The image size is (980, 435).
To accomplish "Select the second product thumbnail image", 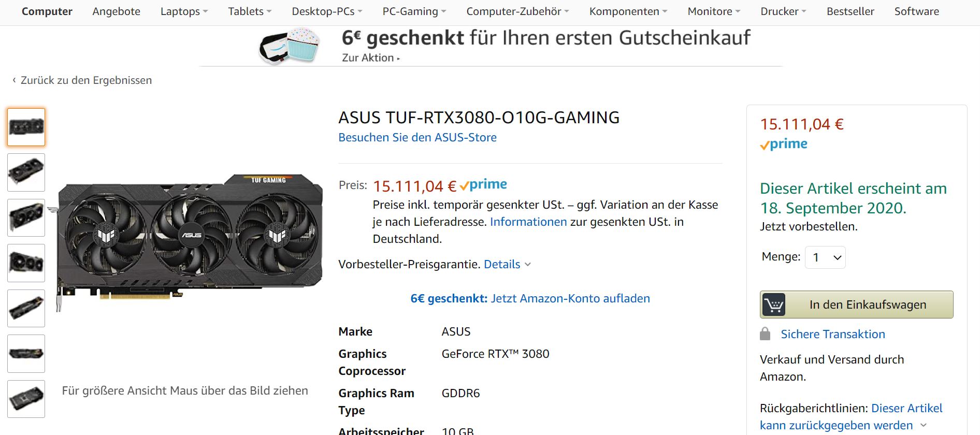I will pyautogui.click(x=26, y=172).
